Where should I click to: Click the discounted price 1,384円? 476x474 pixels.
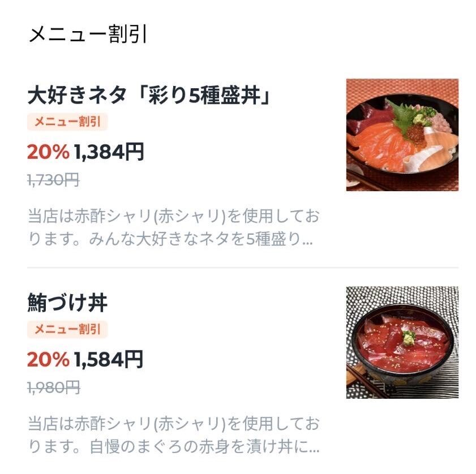tap(109, 152)
